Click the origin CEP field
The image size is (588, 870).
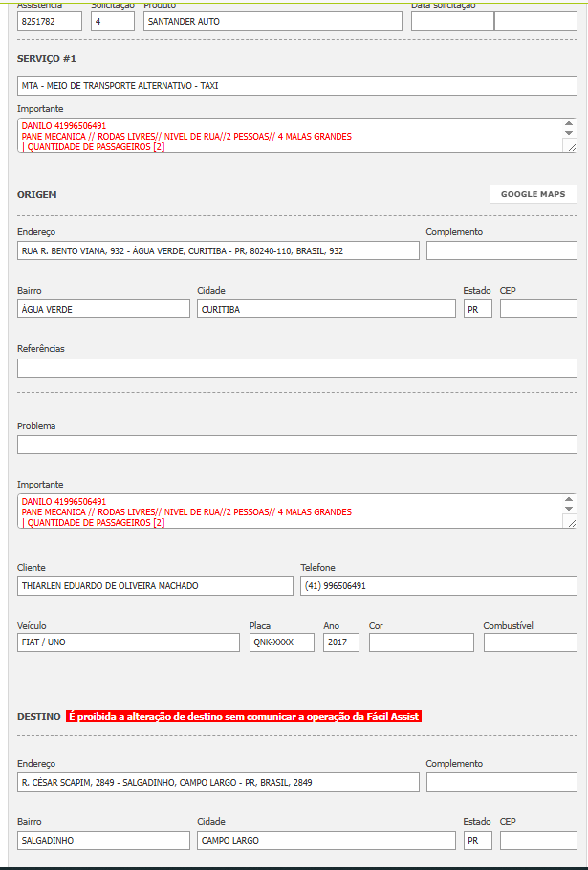click(538, 309)
